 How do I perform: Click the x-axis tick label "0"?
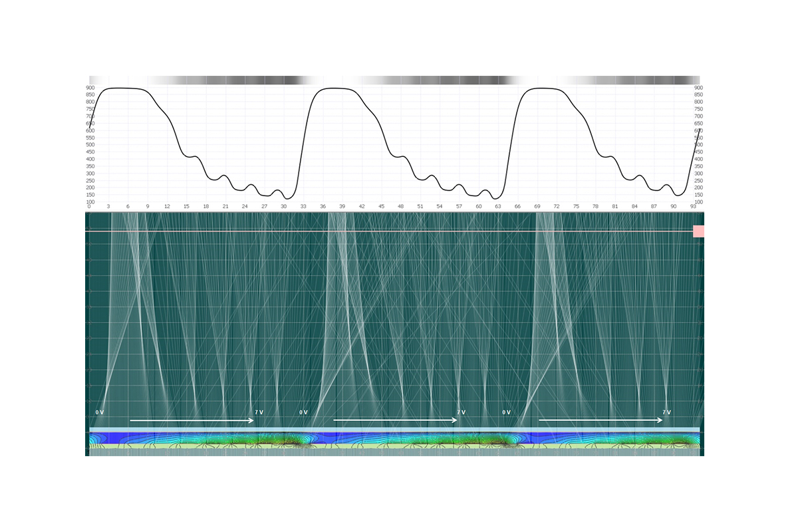tap(89, 207)
